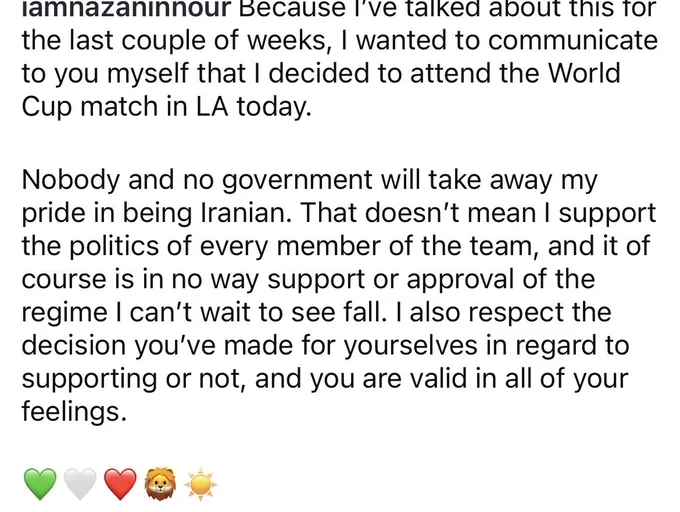Select the word "decision" in the caption
Viewport: 680px width, 512px height.
click(x=73, y=346)
